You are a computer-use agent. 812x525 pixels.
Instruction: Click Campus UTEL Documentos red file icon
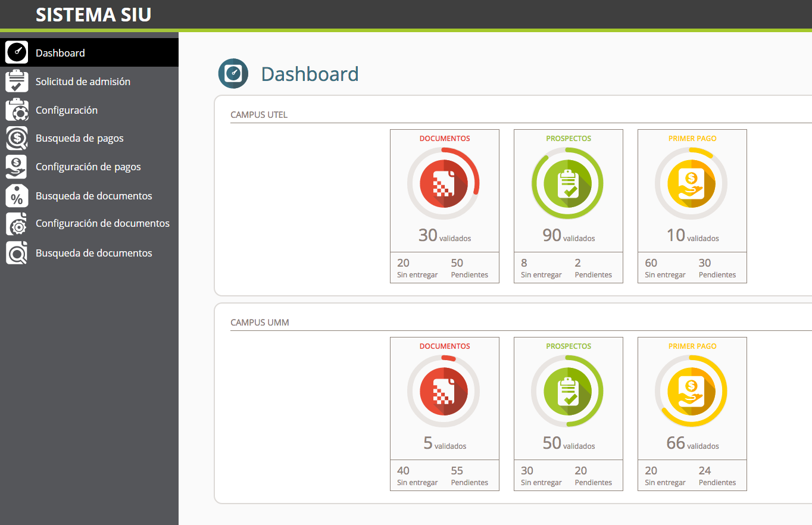[x=444, y=183]
